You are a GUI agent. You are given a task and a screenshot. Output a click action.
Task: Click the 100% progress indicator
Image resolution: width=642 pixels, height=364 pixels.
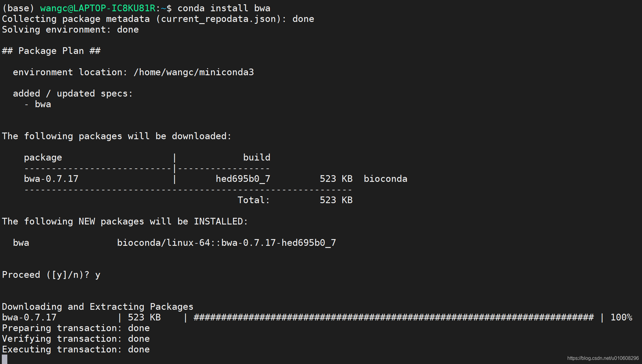621,317
